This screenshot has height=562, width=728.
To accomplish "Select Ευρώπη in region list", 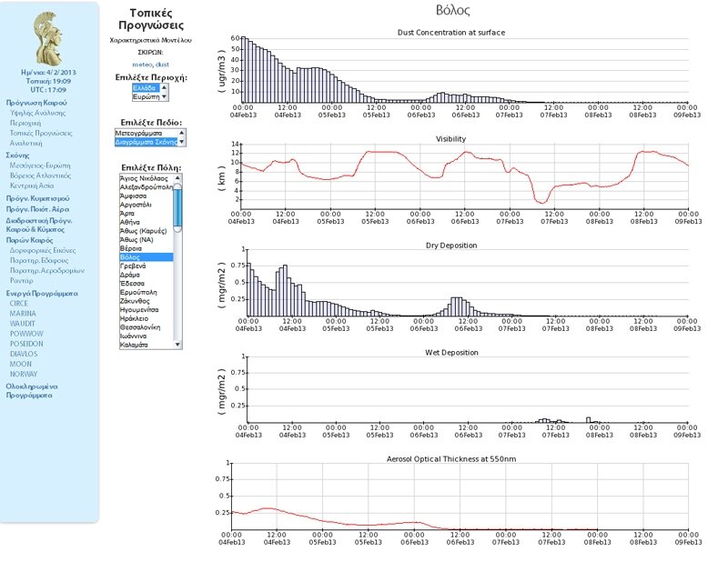I will [x=146, y=96].
